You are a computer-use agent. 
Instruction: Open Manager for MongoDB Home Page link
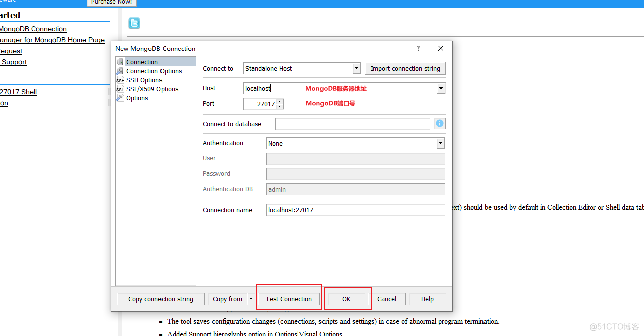pyautogui.click(x=52, y=40)
